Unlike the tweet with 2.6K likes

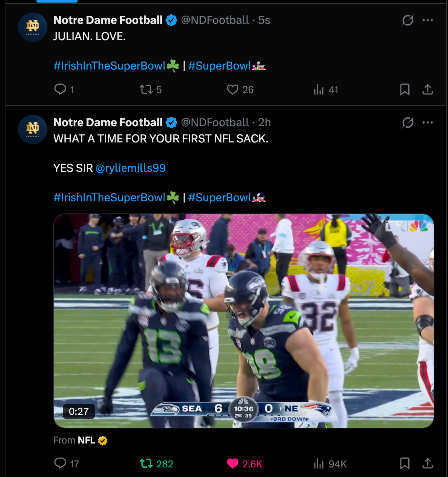232,463
